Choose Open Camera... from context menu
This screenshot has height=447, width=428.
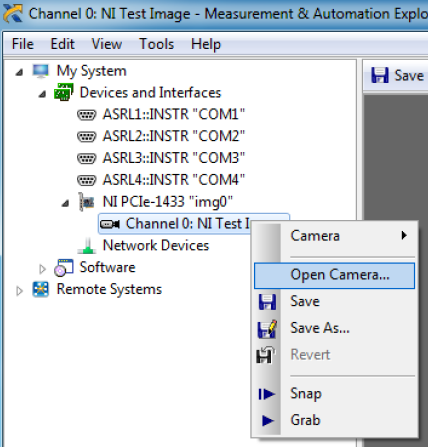coord(335,275)
